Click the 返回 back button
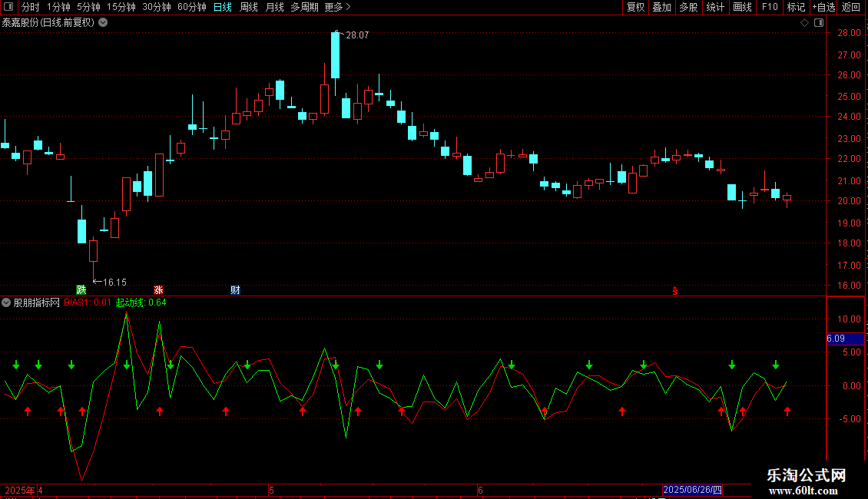Screen dimensions: 868x499 pos(851,7)
